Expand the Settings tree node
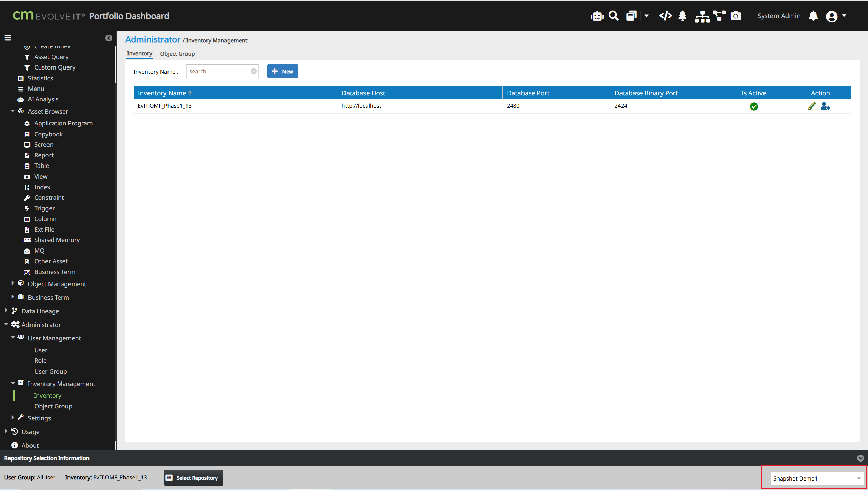 pyautogui.click(x=13, y=417)
